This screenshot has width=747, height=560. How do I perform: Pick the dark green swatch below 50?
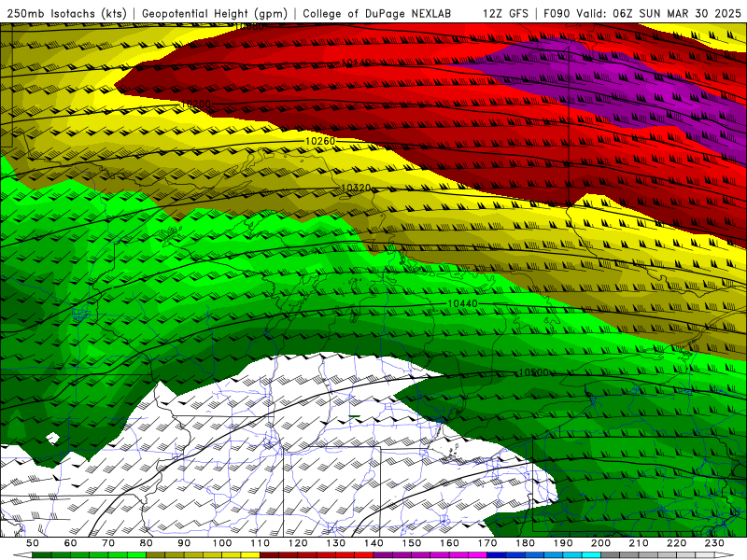(42, 555)
